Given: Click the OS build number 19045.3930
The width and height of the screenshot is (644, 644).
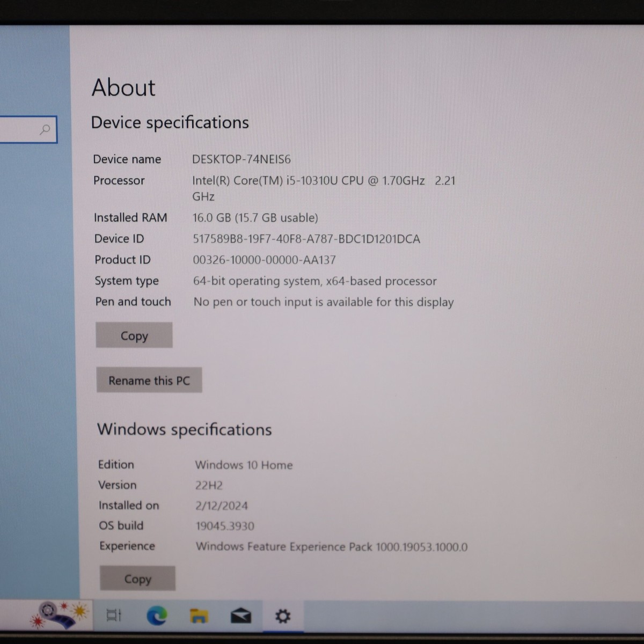Looking at the screenshot, I should pyautogui.click(x=224, y=526).
